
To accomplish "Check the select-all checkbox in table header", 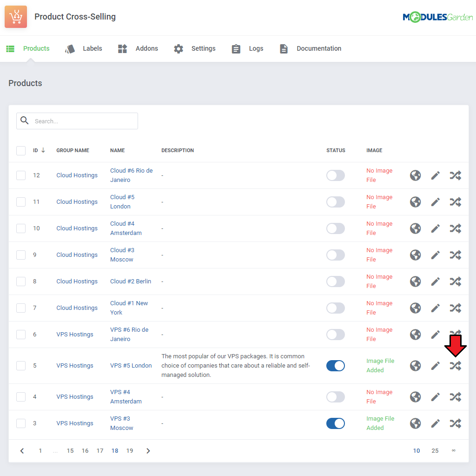I will coord(21,150).
